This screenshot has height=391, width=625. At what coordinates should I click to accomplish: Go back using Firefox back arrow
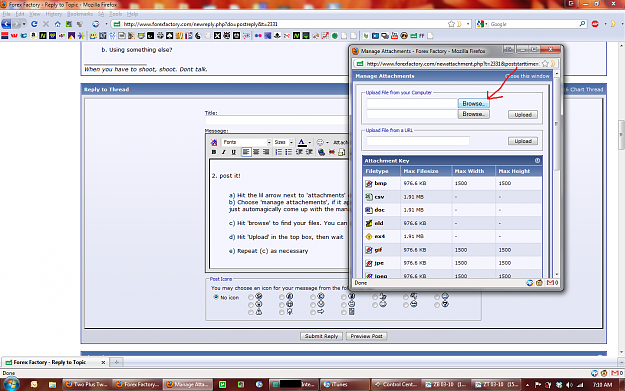point(6,24)
